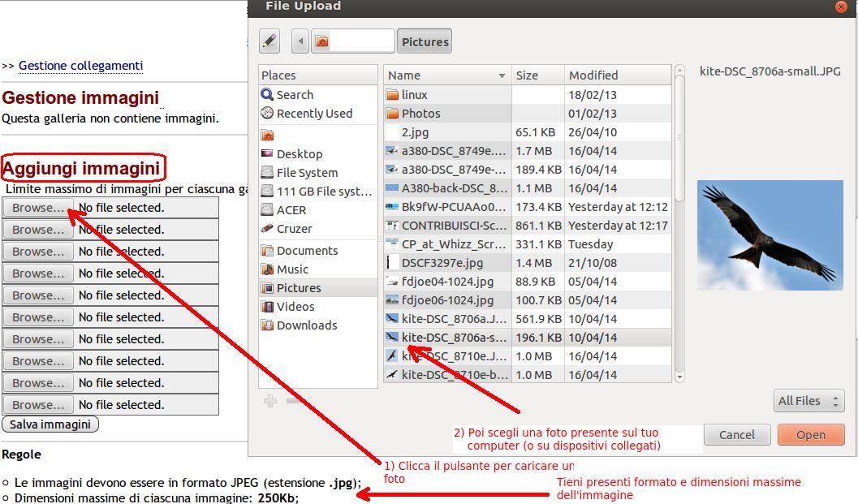The height and width of the screenshot is (504, 858).
Task: Click the Search icon in Places
Action: coord(267,95)
